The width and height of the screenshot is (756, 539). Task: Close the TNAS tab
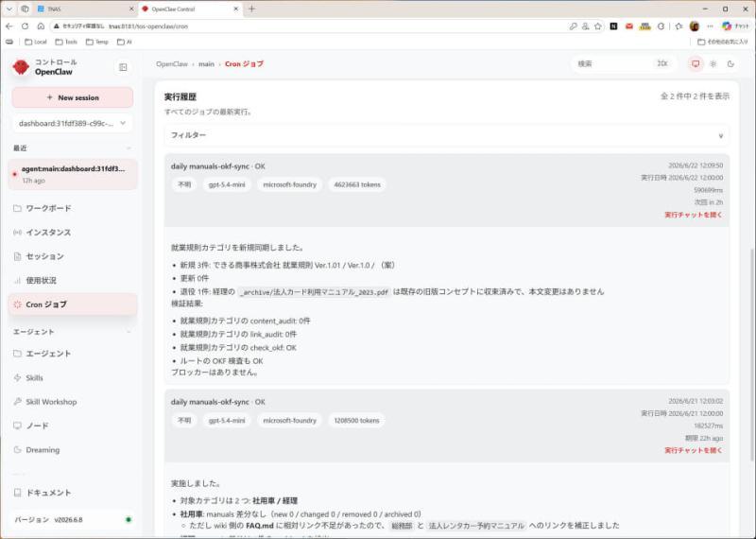click(131, 9)
